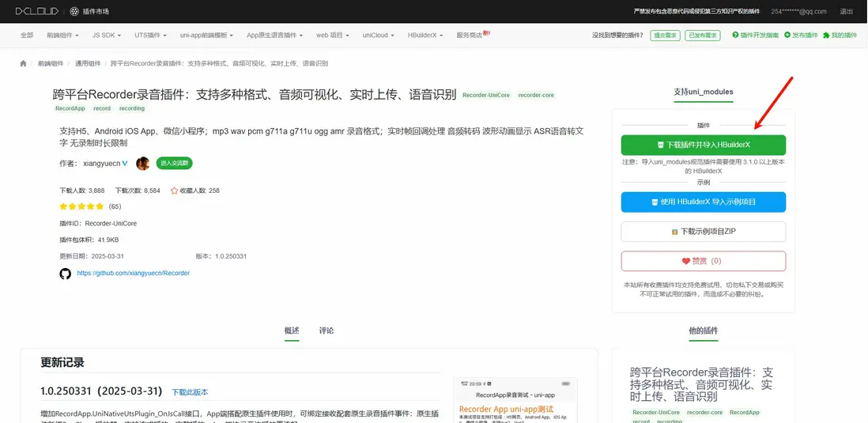The width and height of the screenshot is (868, 423).
Task: Click the 更新记录 heading
Action: click(62, 363)
